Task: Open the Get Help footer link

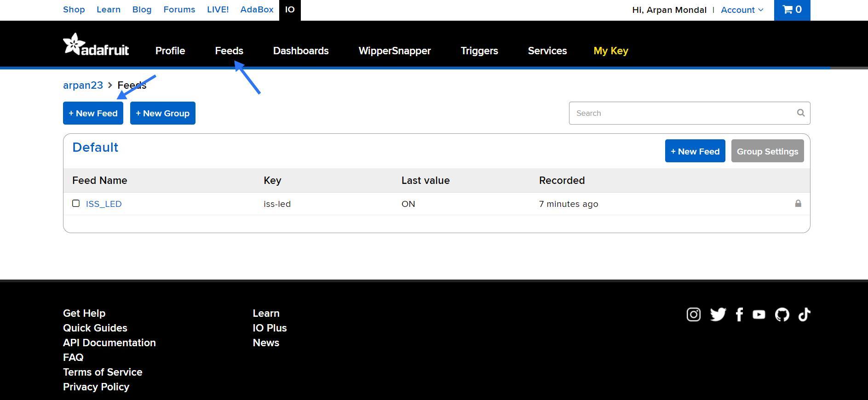Action: coord(84,313)
